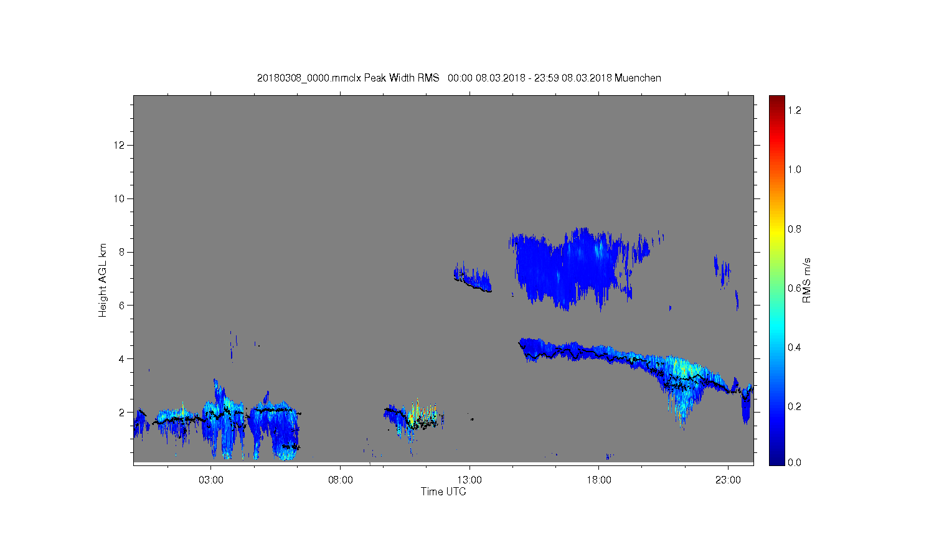Click the height tick label '2'
Viewport: 934px width, 560px height.
[123, 412]
